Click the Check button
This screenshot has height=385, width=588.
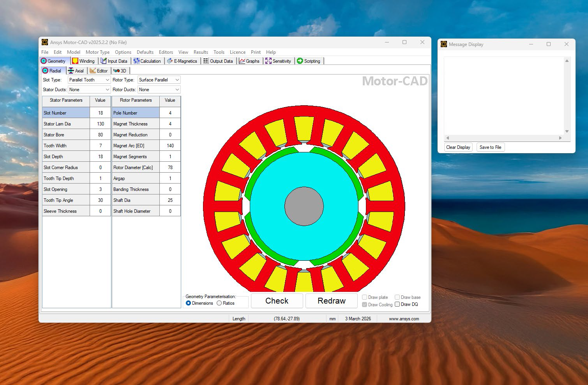click(x=277, y=301)
